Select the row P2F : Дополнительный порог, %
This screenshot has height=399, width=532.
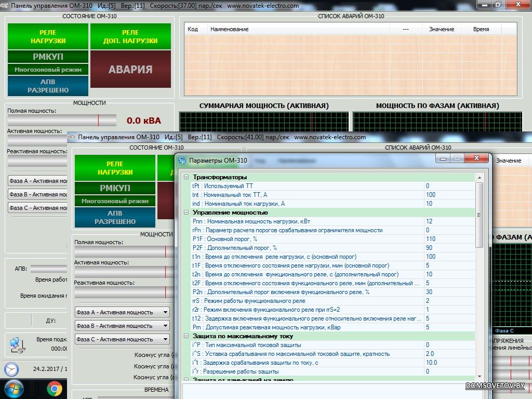(x=332, y=248)
